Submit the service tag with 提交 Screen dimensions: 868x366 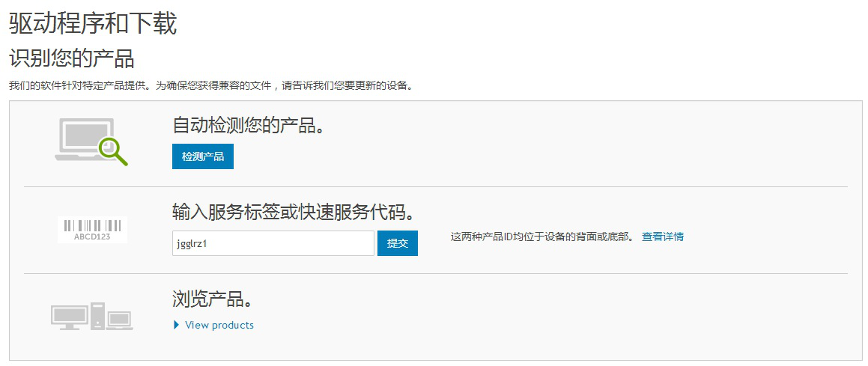pyautogui.click(x=398, y=243)
